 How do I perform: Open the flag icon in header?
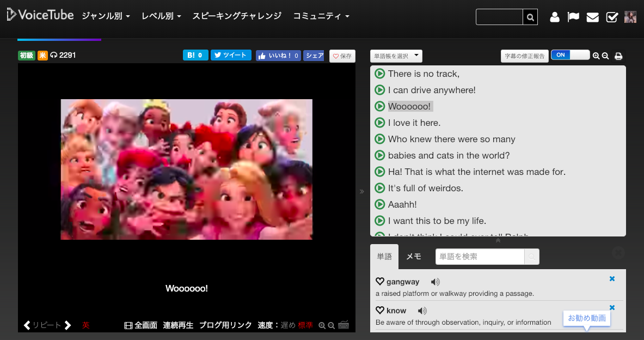coord(573,17)
